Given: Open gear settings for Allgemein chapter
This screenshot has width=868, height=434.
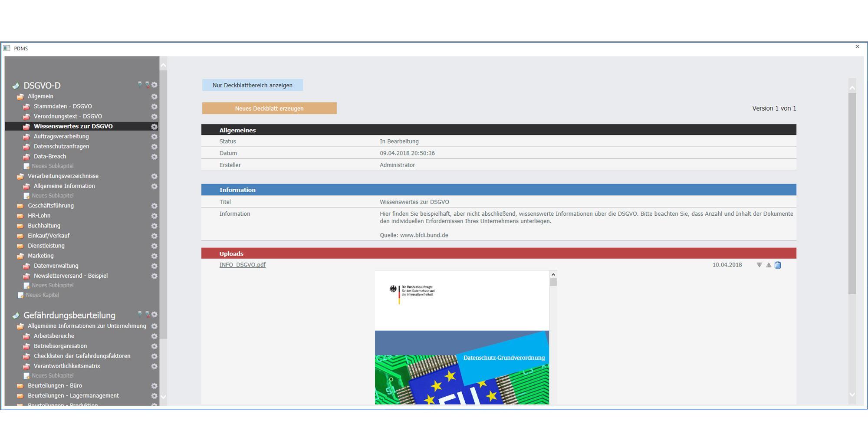Looking at the screenshot, I should tap(154, 96).
